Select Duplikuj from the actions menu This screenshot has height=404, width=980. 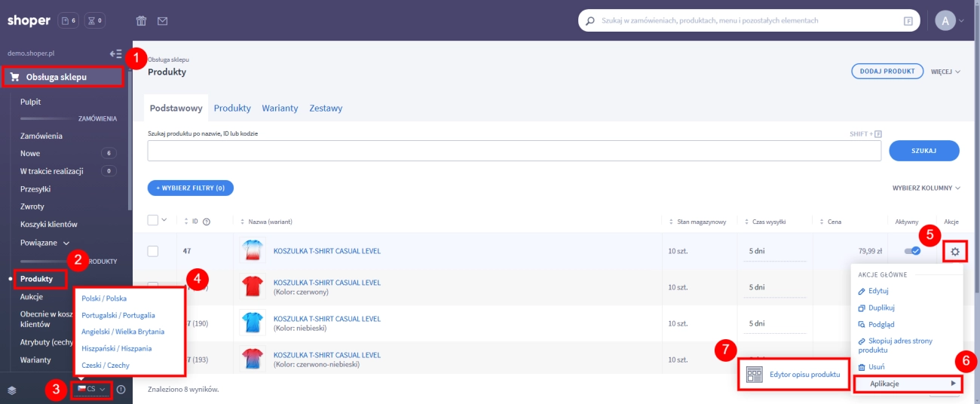click(880, 308)
